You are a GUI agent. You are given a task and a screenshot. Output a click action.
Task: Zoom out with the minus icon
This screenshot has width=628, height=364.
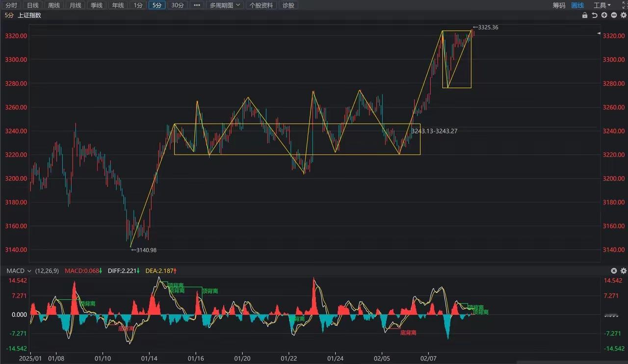(614, 15)
